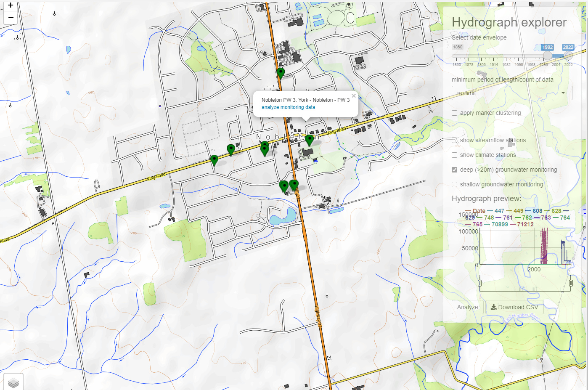This screenshot has width=588, height=390.
Task: Enable shallow groundwater monitoring
Action: pyautogui.click(x=455, y=185)
